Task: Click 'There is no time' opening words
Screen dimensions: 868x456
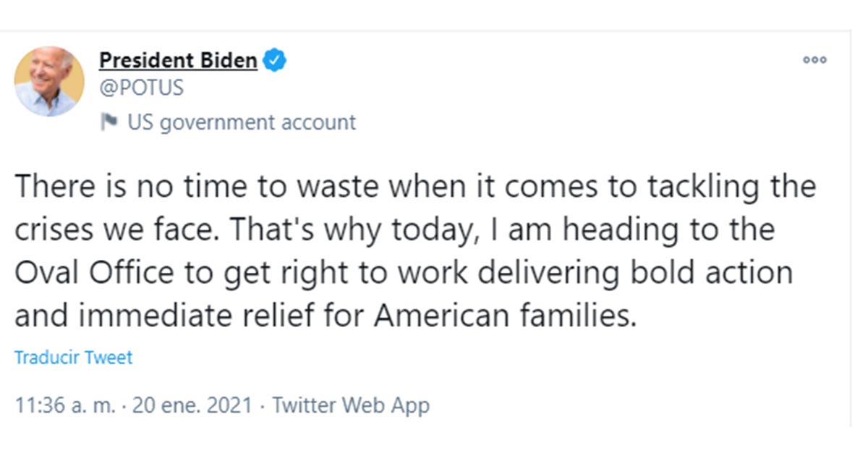Action: pyautogui.click(x=112, y=187)
